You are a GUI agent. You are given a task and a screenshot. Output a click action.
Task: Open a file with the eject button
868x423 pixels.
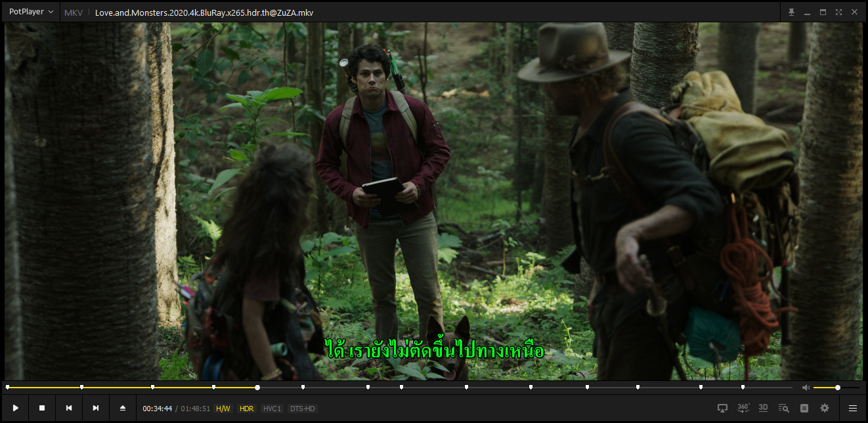(123, 408)
